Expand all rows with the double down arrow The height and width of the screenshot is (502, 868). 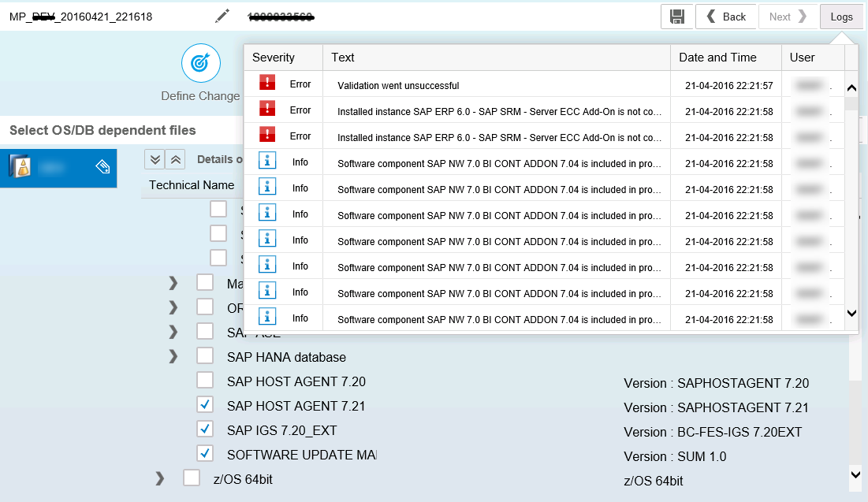click(x=155, y=159)
